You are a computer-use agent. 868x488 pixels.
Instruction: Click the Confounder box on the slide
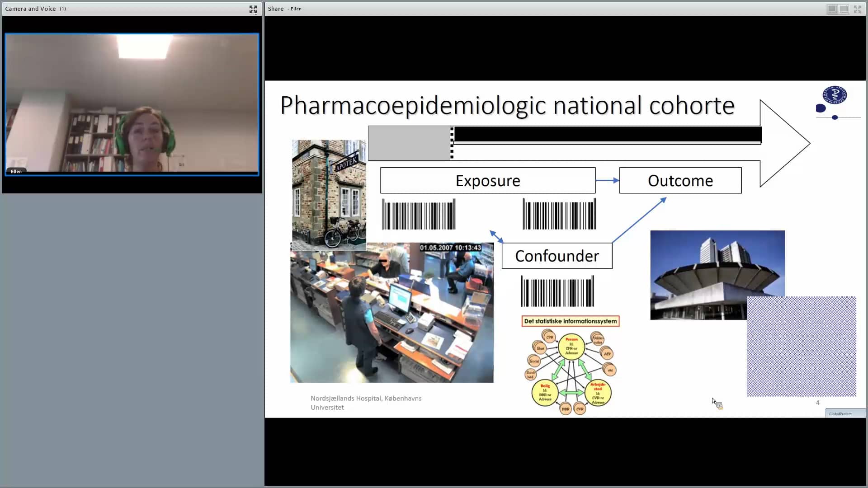point(557,256)
